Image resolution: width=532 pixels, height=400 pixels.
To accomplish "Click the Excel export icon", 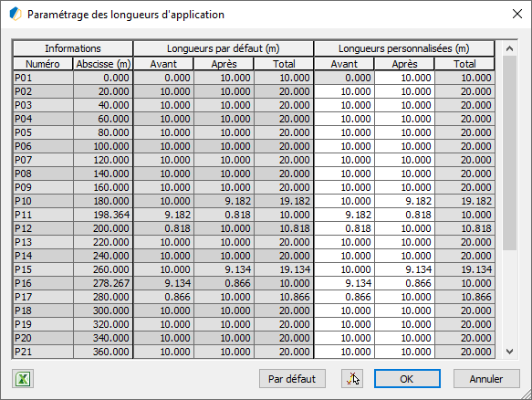I will click(23, 379).
